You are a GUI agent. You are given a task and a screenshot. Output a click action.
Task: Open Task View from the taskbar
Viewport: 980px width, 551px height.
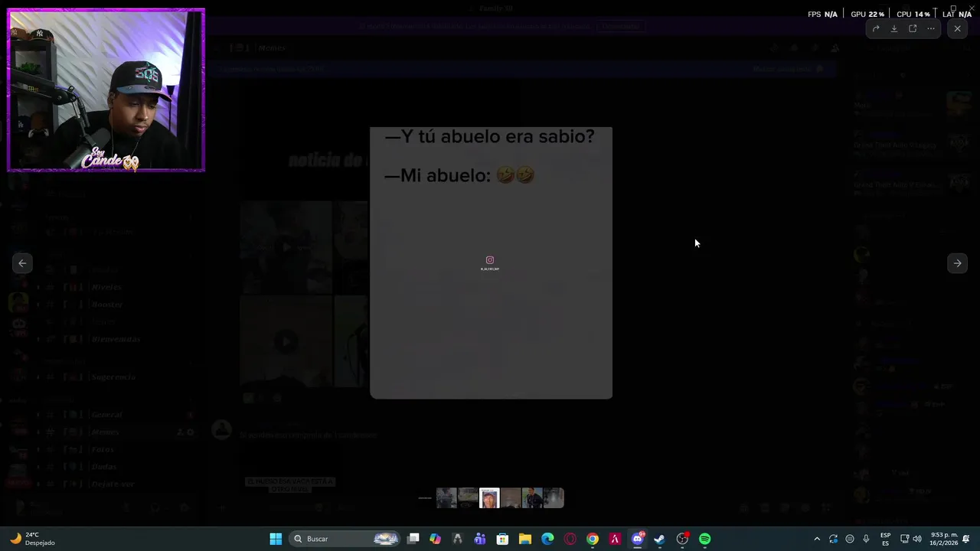click(x=413, y=539)
